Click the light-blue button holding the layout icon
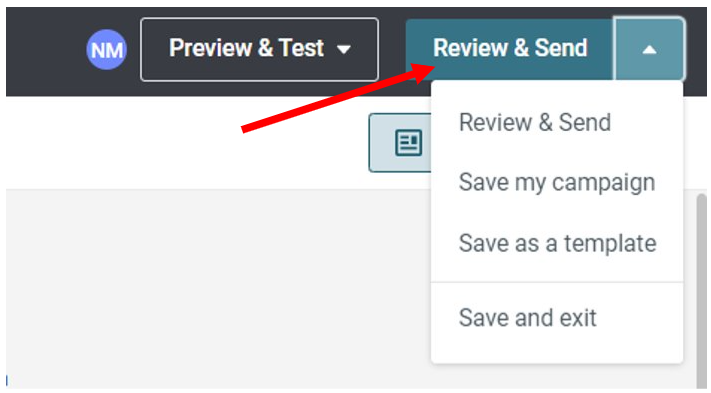The image size is (711, 393). click(400, 143)
